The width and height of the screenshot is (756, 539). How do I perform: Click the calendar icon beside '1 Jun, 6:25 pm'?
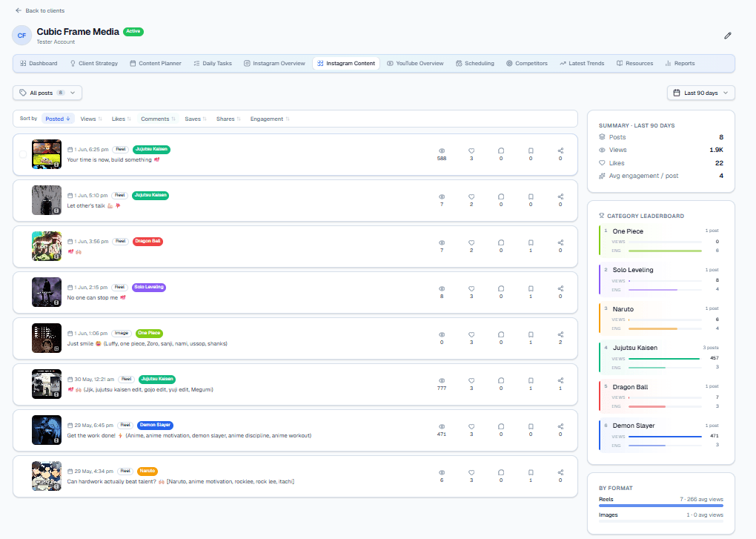70,150
